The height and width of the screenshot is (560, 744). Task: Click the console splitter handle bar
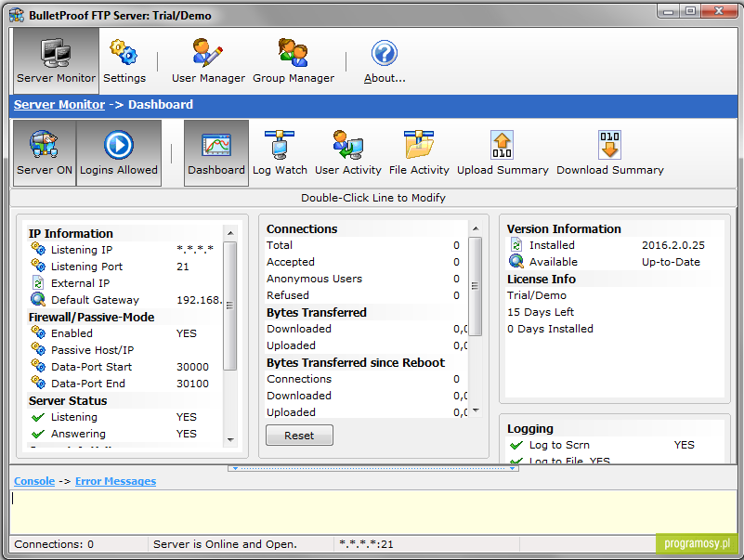(x=373, y=468)
